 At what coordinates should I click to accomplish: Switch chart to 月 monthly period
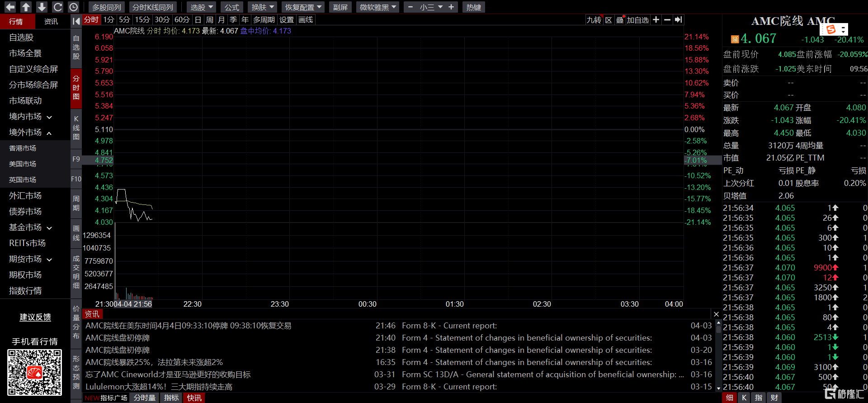pos(221,20)
